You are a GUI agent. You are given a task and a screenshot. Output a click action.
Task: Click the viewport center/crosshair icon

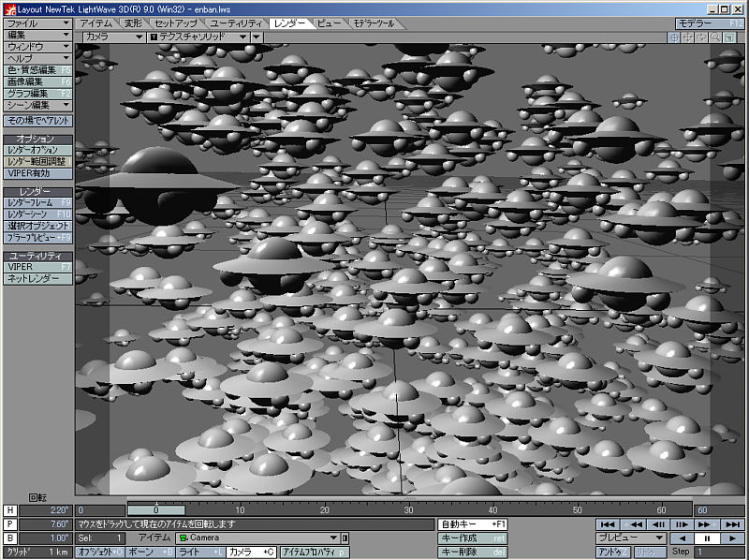point(674,37)
